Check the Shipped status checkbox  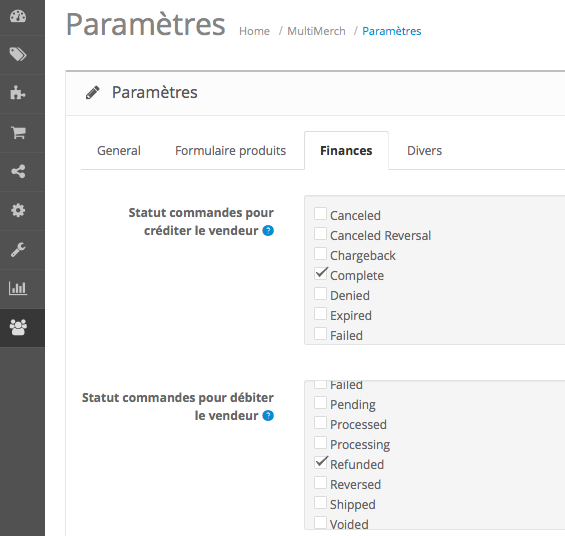(x=320, y=502)
